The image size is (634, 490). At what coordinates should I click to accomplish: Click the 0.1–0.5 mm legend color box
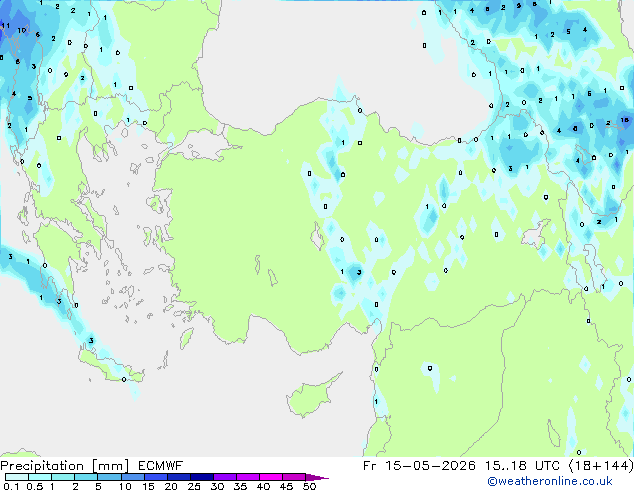tap(17, 477)
